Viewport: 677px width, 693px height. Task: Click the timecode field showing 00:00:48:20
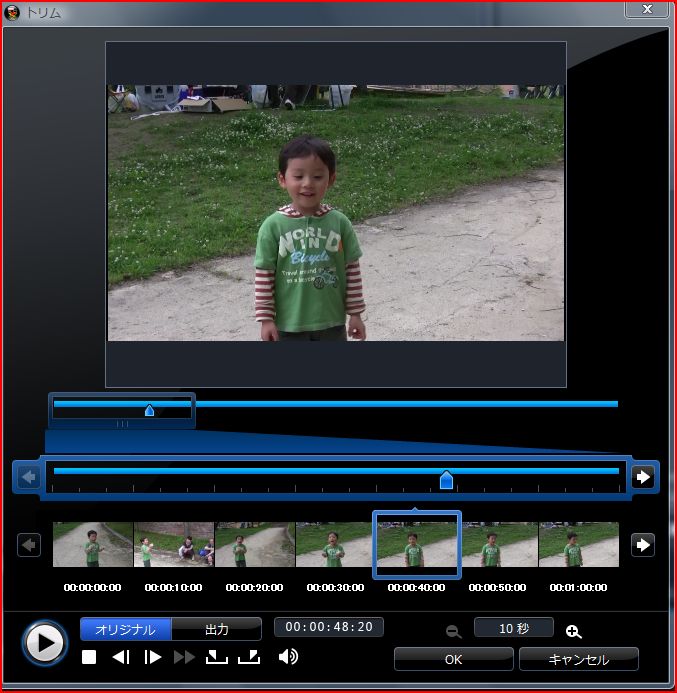329,628
